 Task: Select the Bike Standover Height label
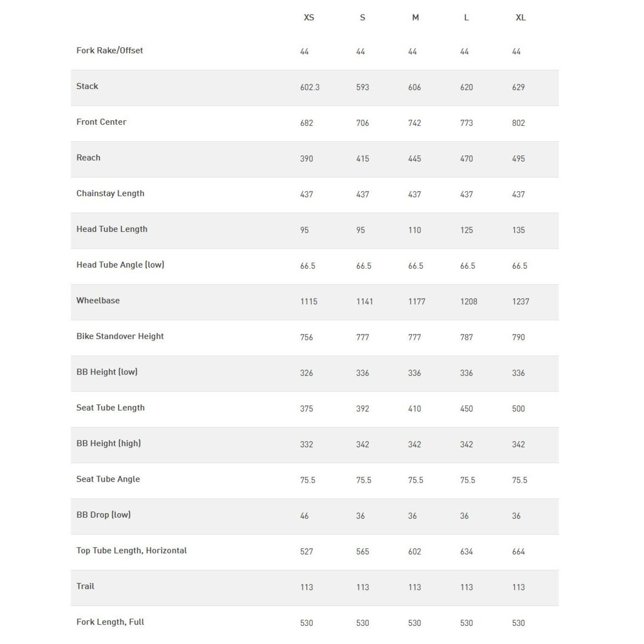click(120, 337)
